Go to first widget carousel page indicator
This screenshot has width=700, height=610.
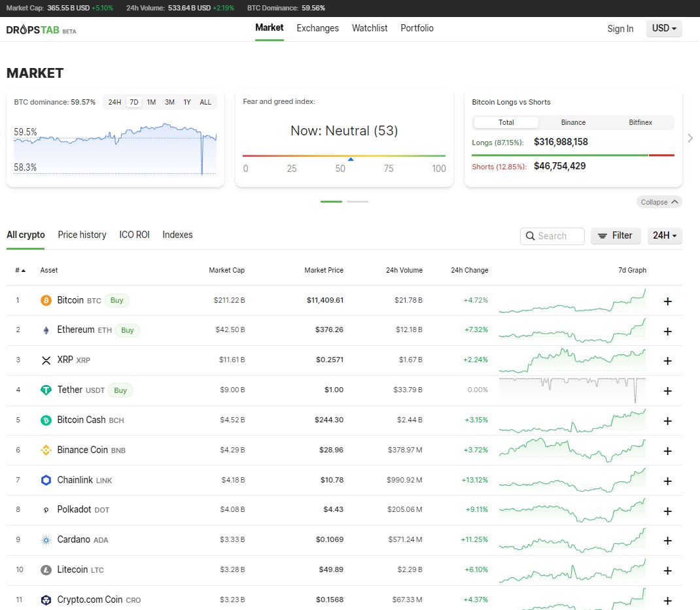pos(331,201)
